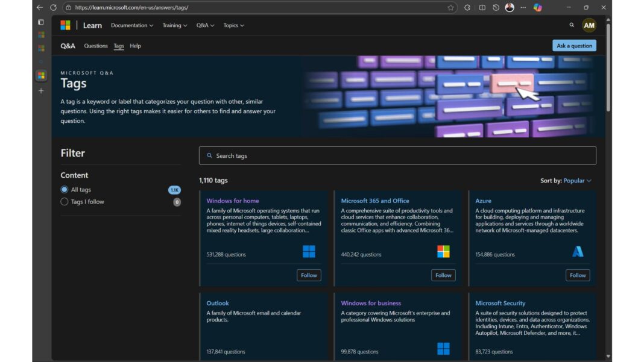Open browsing history from the toolbar
The width and height of the screenshot is (644, 362).
click(495, 7)
